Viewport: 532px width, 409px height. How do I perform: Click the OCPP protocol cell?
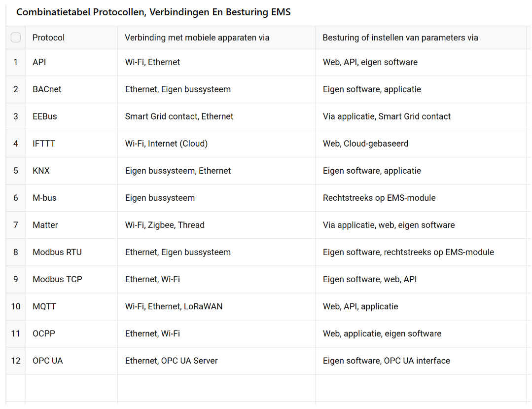coord(71,334)
